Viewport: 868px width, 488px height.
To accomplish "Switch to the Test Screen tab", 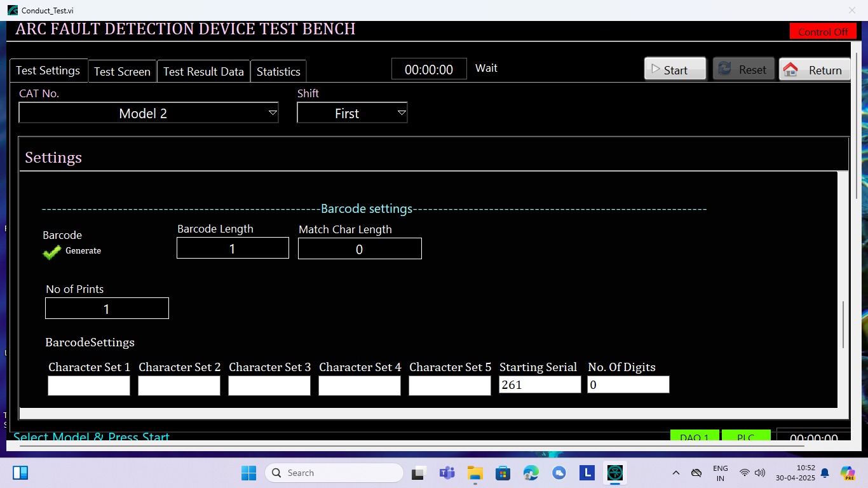I will tap(122, 71).
